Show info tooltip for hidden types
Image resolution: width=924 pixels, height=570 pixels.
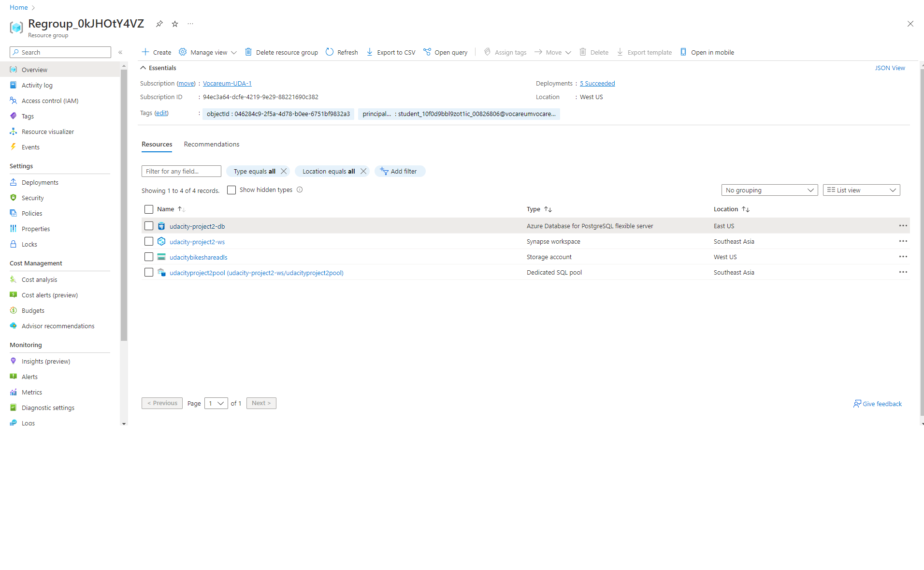pyautogui.click(x=300, y=190)
